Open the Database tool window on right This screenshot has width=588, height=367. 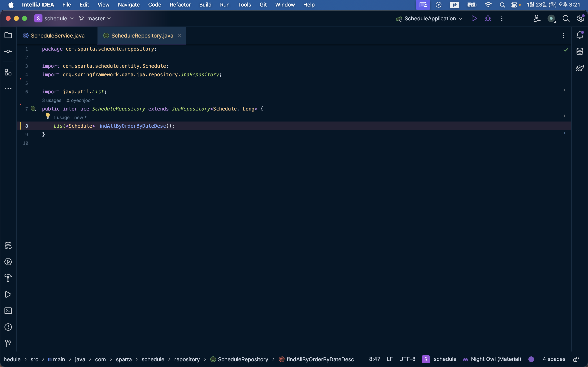[580, 51]
